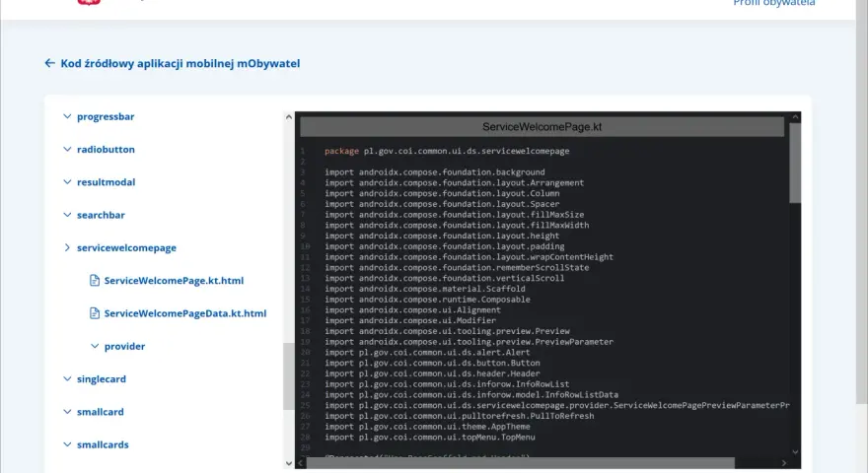868x473 pixels.
Task: Click the import ds.button.Button line
Action: click(x=432, y=363)
